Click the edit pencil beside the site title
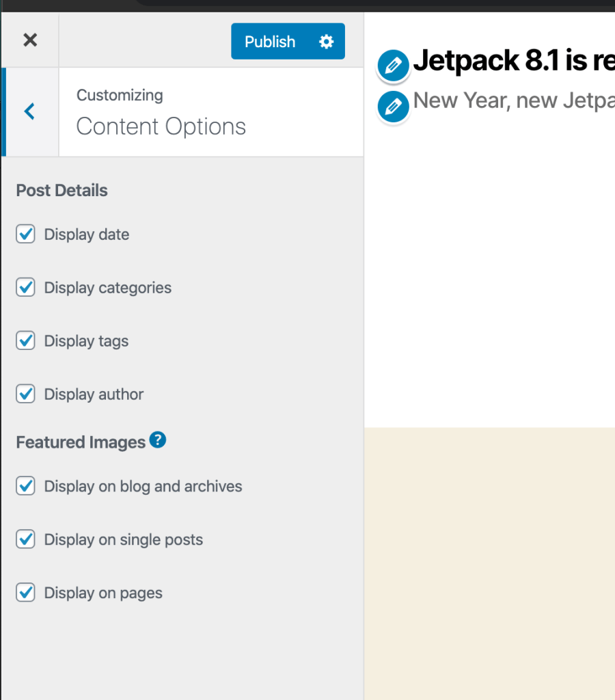The image size is (615, 700). 393,66
